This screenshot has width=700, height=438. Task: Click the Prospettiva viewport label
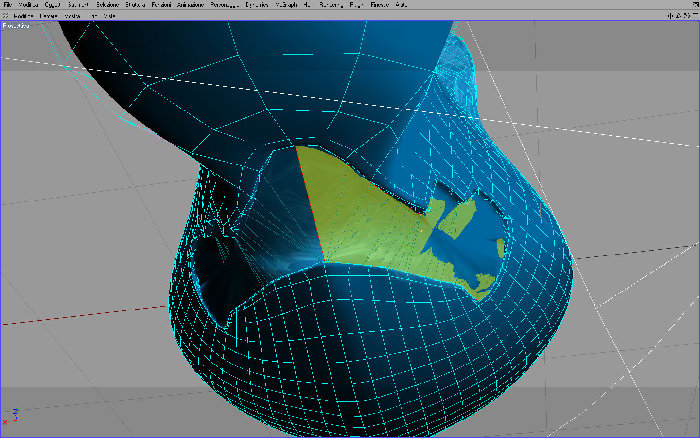16,26
